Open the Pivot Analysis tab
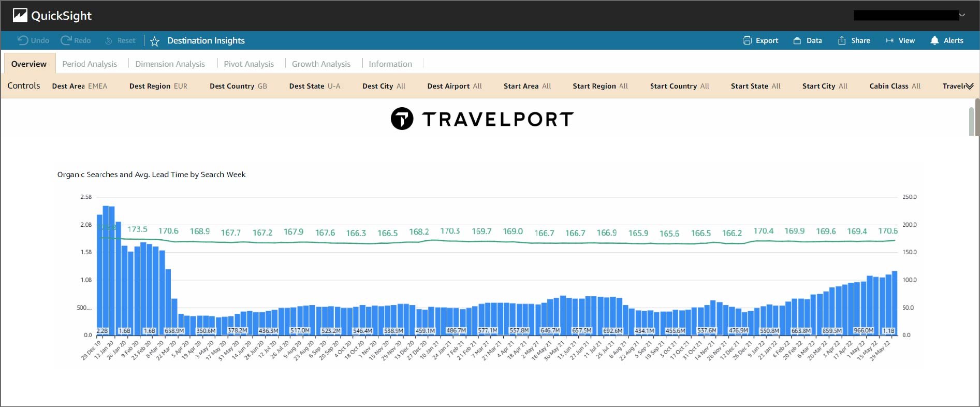The width and height of the screenshot is (980, 407). [x=248, y=64]
